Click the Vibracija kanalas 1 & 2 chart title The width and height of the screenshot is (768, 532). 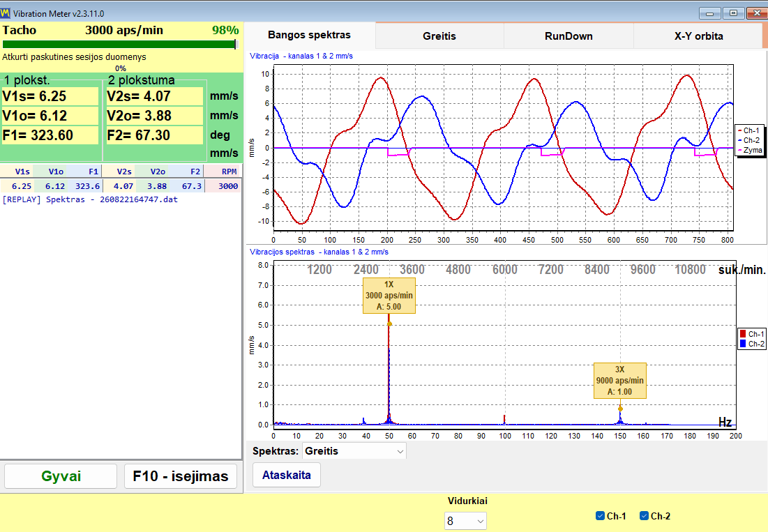[x=301, y=56]
